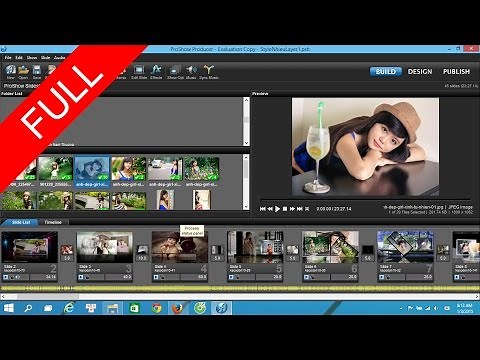
Task: Open the Edit Slide toolbar icon
Action: point(139,72)
